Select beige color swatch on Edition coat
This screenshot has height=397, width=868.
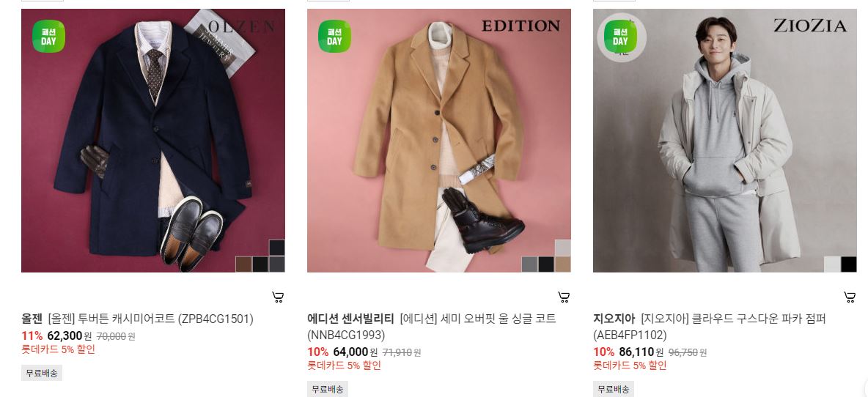(562, 264)
